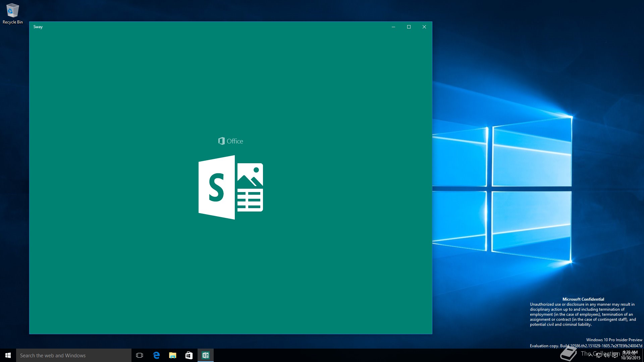
Task: Open the taskbar clock and date
Action: [631, 355]
